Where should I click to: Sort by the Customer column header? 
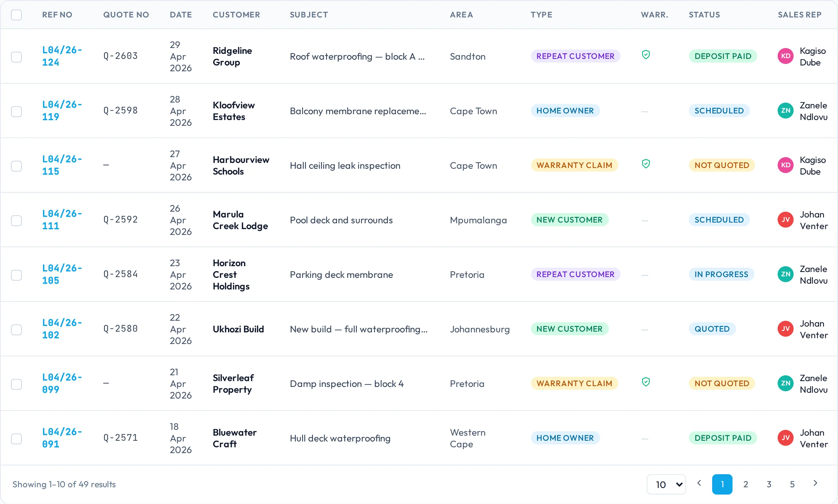(236, 15)
